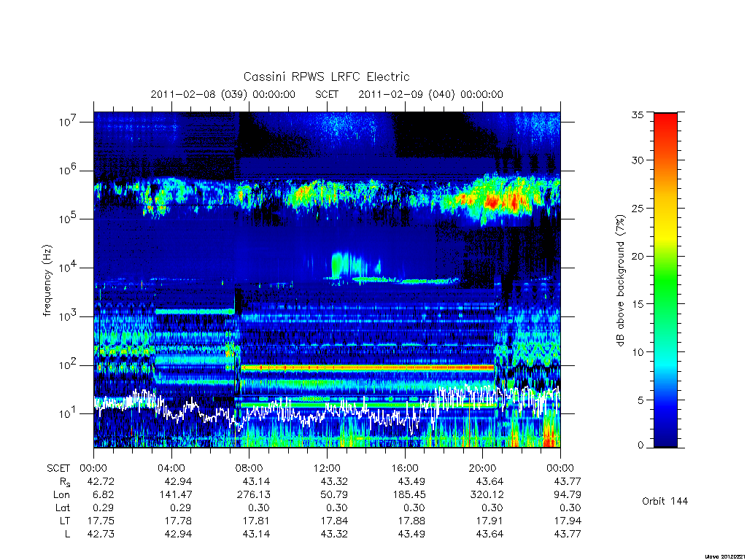
Task: Click the 10^2 frequency tick label
Action: pyautogui.click(x=68, y=365)
